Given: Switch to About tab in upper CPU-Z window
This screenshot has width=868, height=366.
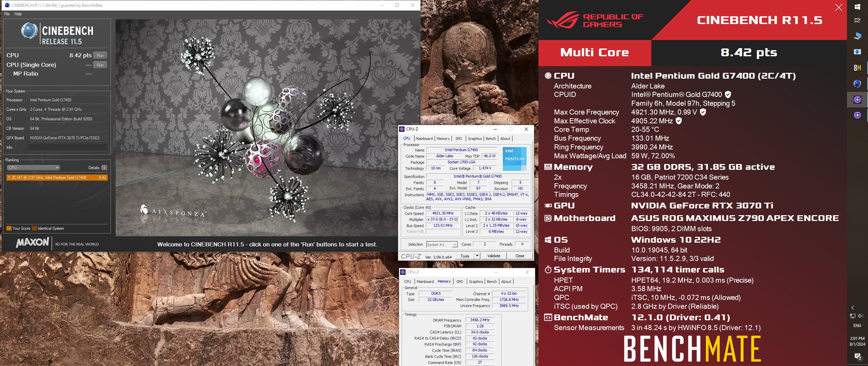Looking at the screenshot, I should pyautogui.click(x=505, y=139).
